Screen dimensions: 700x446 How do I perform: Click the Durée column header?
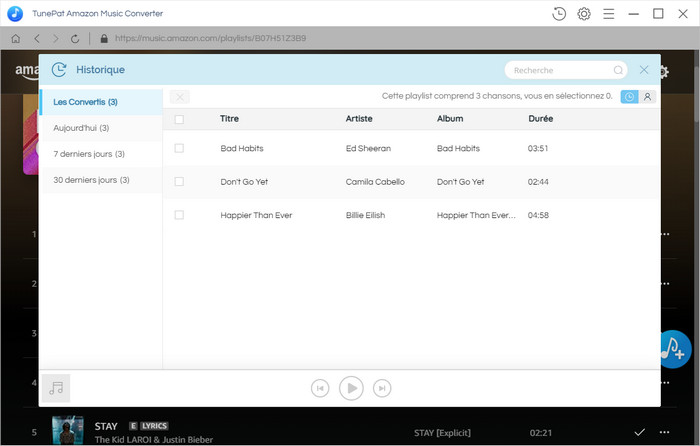[540, 119]
